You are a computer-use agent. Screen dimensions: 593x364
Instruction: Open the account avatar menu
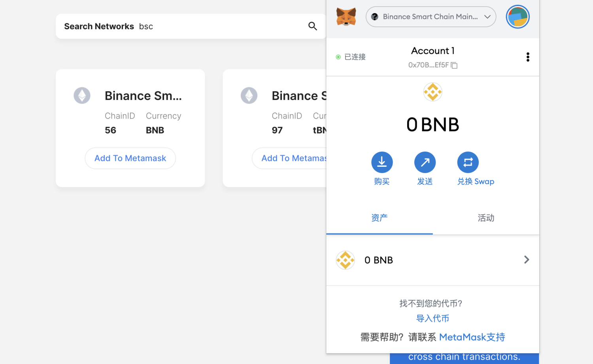click(x=517, y=17)
